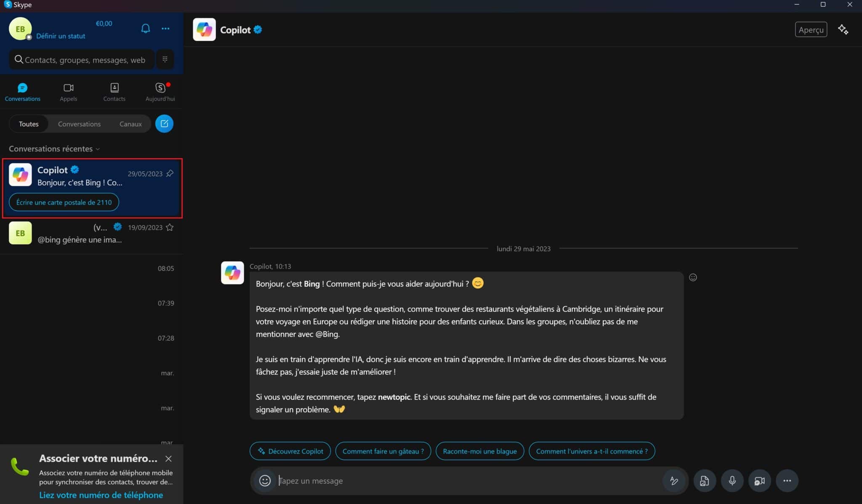Select the Conversations filter pill
The height and width of the screenshot is (504, 862).
click(79, 124)
